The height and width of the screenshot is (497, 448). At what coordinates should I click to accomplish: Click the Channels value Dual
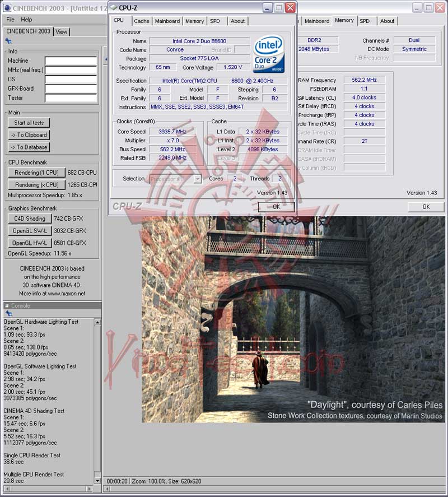(x=414, y=40)
